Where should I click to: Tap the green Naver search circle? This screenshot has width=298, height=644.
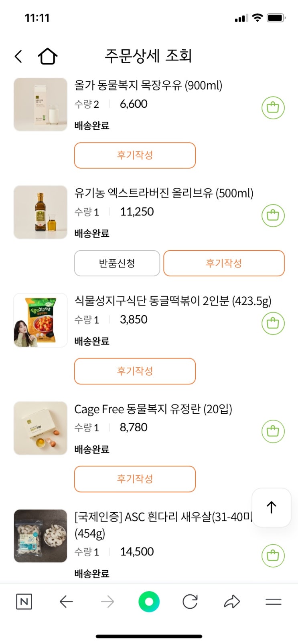click(x=149, y=602)
